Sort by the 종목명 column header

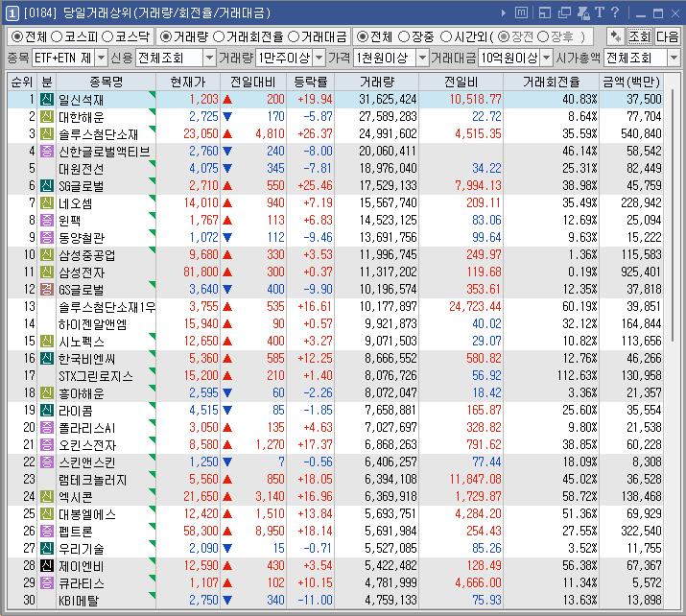pyautogui.click(x=106, y=82)
